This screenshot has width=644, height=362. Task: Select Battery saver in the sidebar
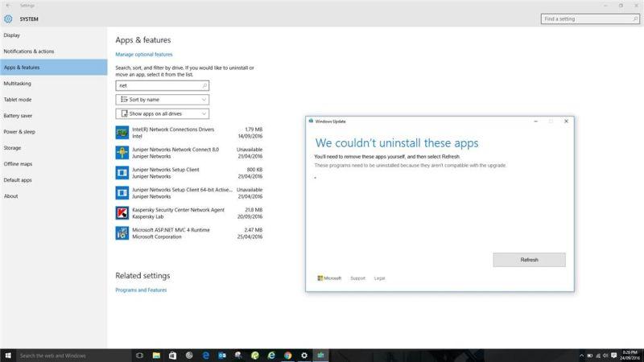[x=53, y=116]
